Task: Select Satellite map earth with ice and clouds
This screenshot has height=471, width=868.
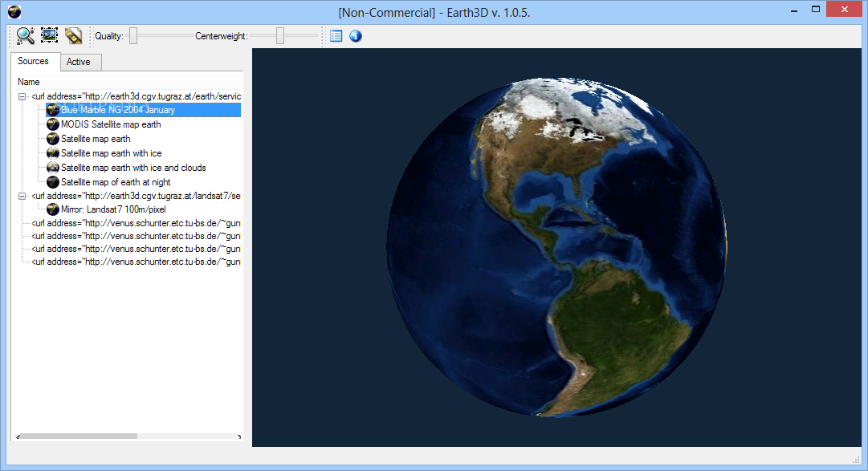Action: [133, 168]
